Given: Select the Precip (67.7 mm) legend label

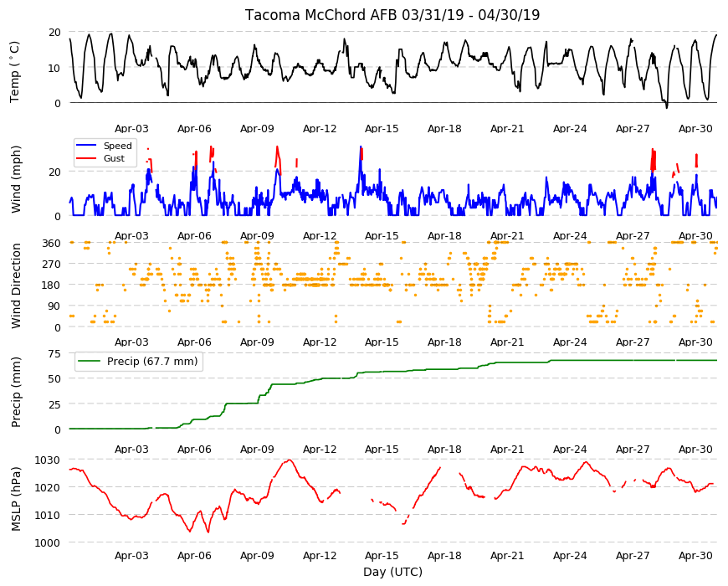Looking at the screenshot, I should click(x=152, y=362).
